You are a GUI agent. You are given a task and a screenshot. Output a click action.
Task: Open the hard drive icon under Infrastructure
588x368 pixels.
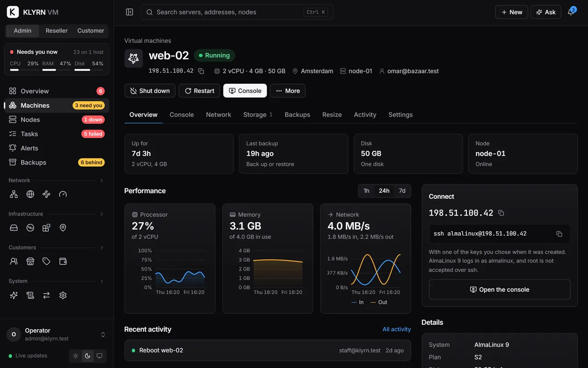tap(14, 228)
